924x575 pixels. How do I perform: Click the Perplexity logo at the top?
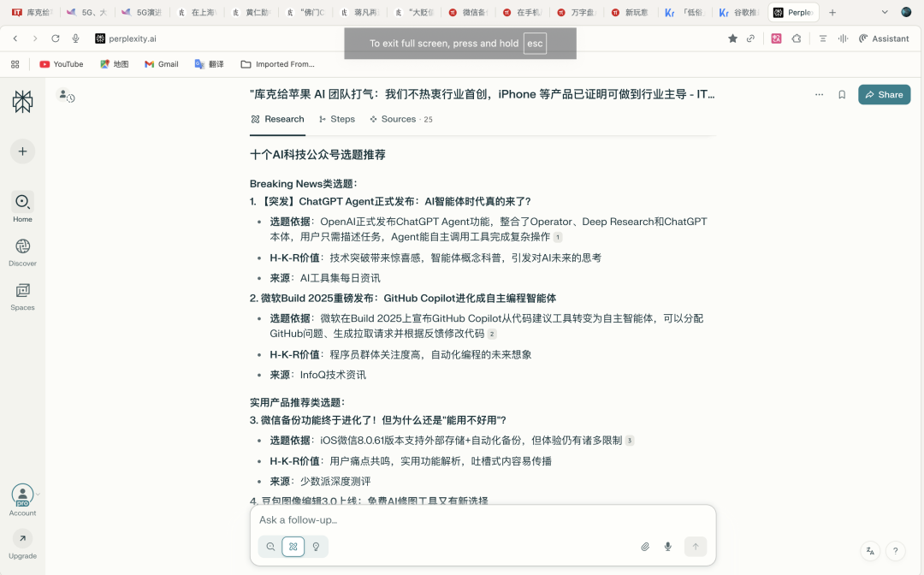(22, 100)
